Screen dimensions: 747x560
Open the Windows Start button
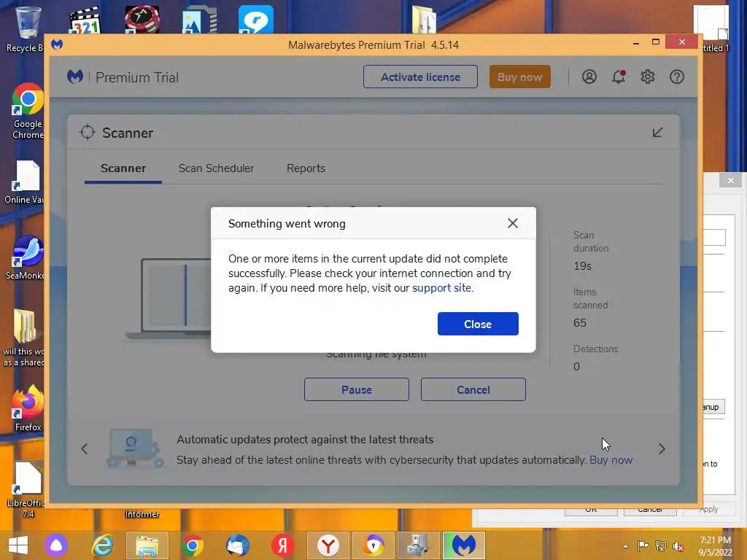coord(18,545)
